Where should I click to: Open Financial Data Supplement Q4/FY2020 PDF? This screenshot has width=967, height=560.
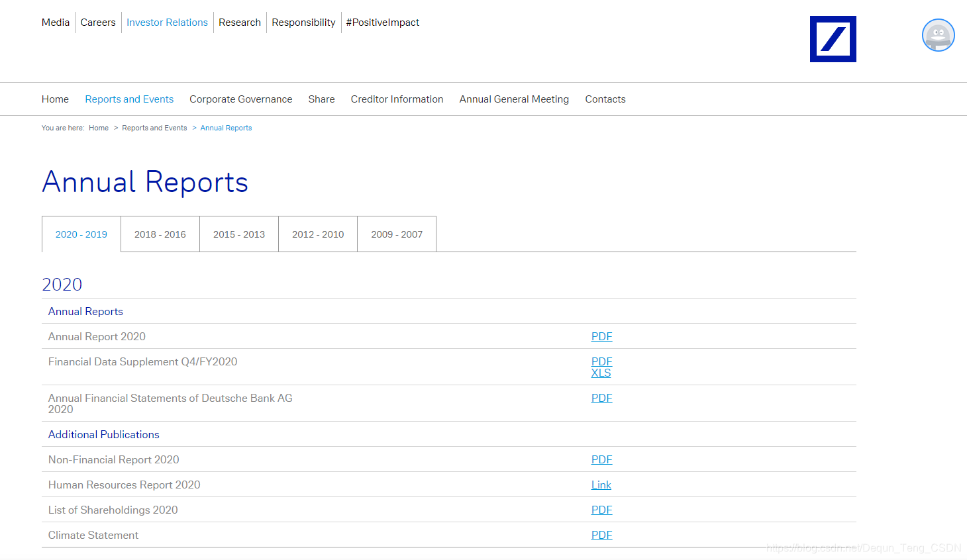tap(601, 361)
